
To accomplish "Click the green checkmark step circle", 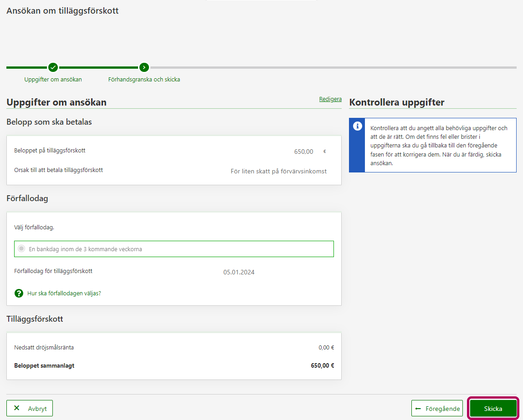I will pos(53,67).
